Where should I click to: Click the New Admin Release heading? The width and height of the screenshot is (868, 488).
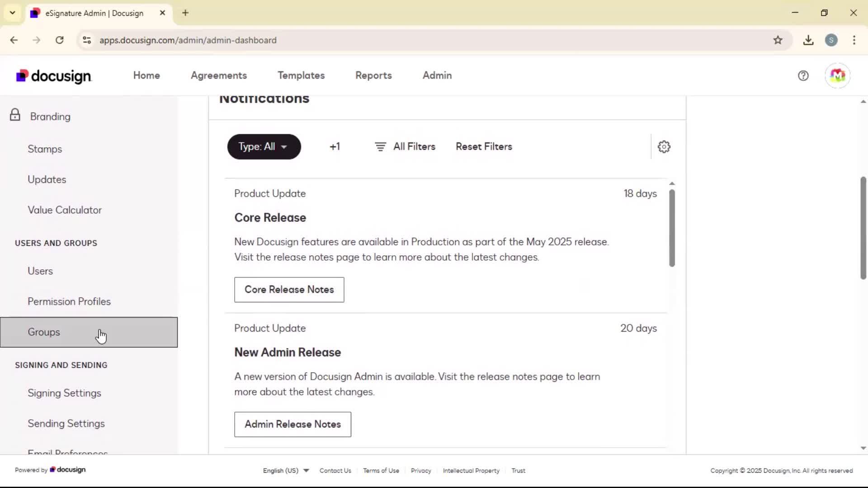pos(288,352)
